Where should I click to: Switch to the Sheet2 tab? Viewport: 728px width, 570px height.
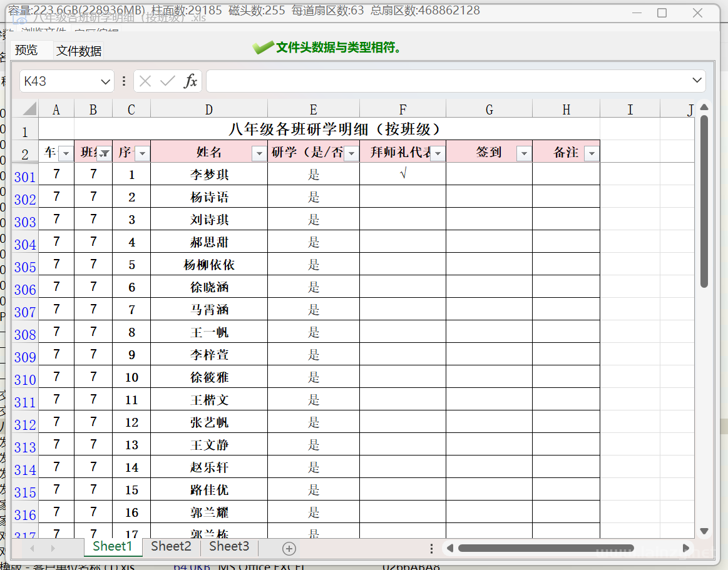point(171,546)
